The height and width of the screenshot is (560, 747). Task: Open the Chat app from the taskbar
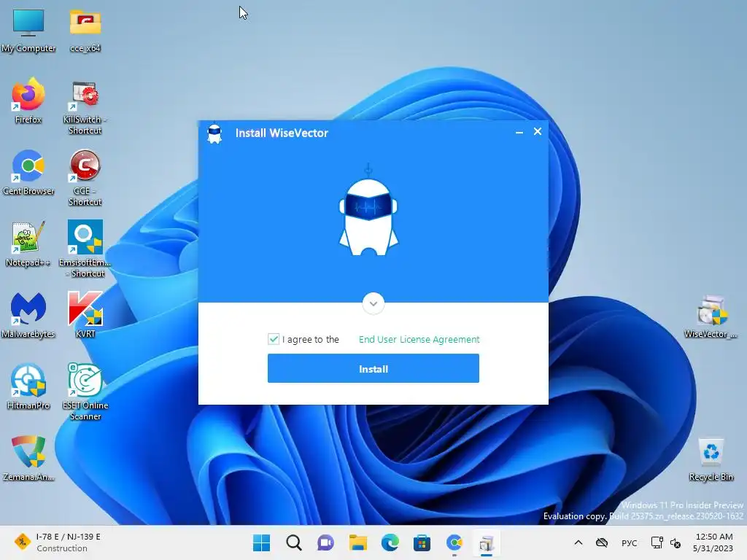(x=326, y=542)
